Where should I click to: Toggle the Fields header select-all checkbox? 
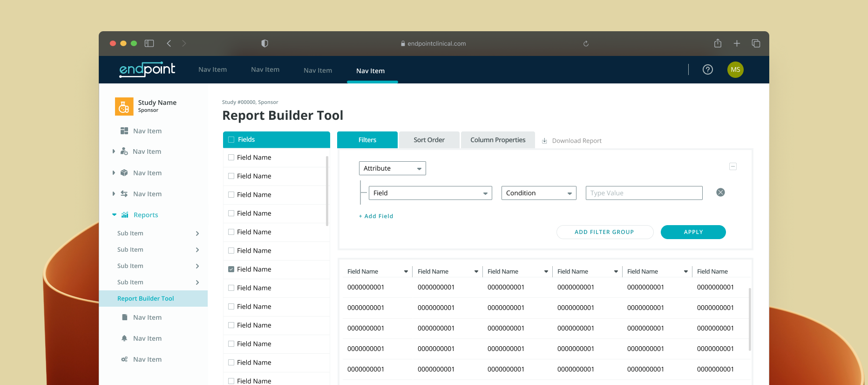[x=231, y=139]
